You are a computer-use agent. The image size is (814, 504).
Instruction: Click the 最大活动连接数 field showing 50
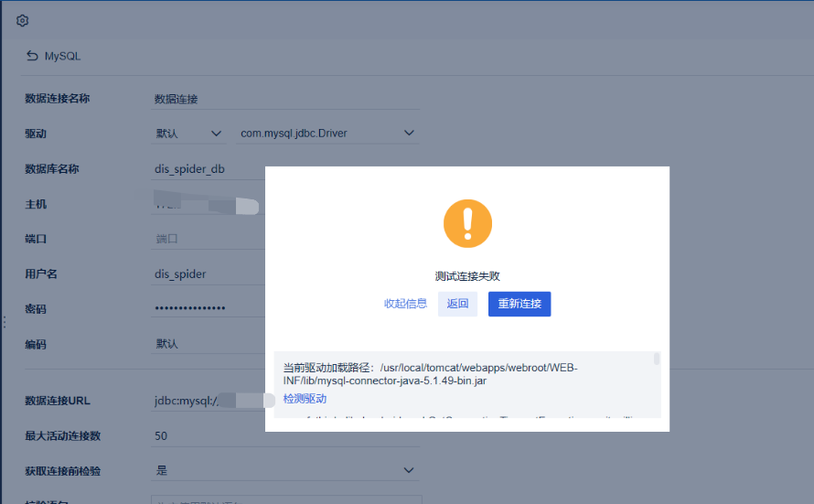coord(285,436)
